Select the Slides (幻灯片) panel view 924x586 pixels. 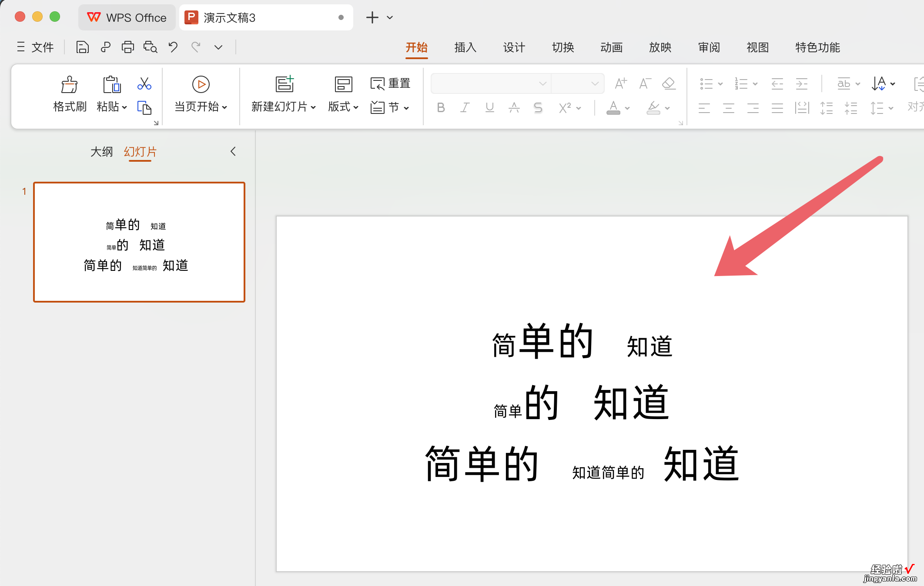coord(140,152)
